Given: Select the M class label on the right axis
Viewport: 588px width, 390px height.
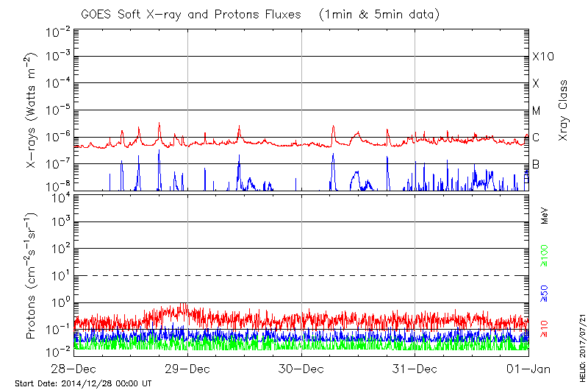Looking at the screenshot, I should pyautogui.click(x=537, y=111).
